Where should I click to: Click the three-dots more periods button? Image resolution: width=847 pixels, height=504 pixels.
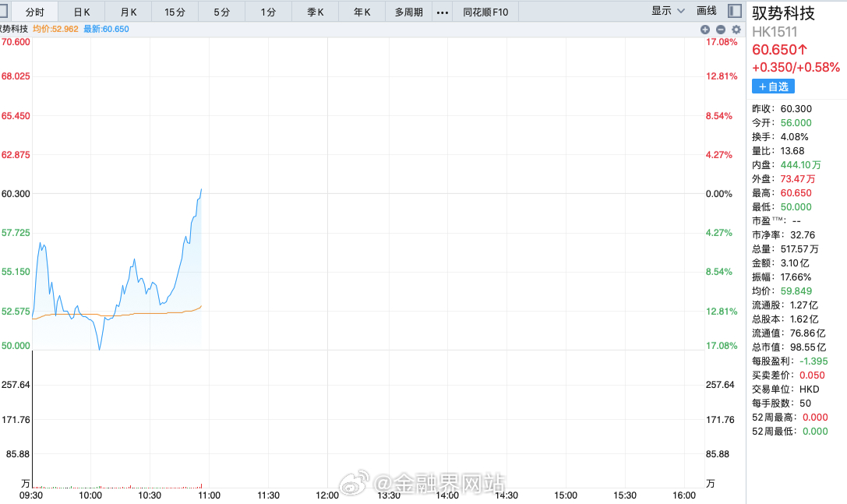(443, 12)
